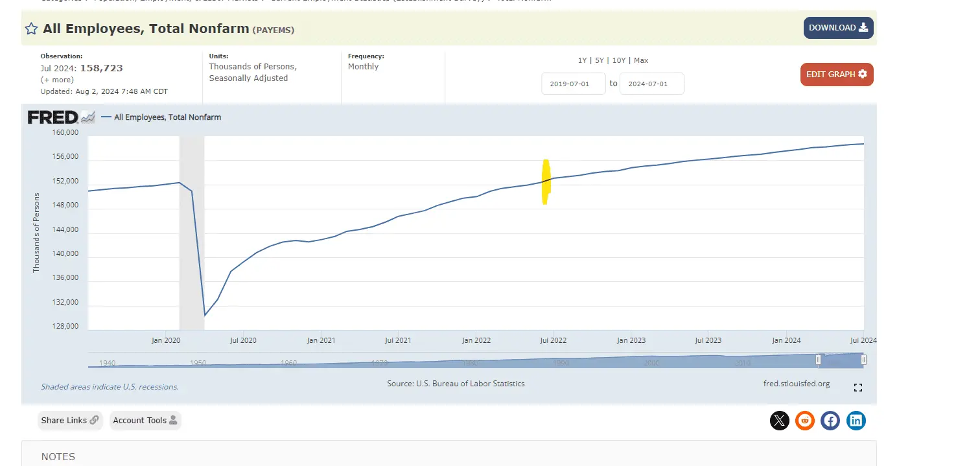980x466 pixels.
Task: Share the graph on Facebook
Action: [830, 421]
